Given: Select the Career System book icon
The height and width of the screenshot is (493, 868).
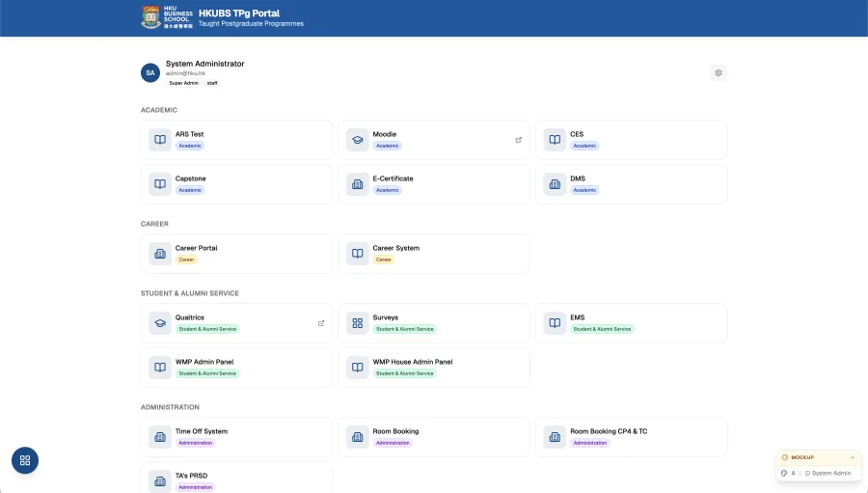Looking at the screenshot, I should (358, 253).
